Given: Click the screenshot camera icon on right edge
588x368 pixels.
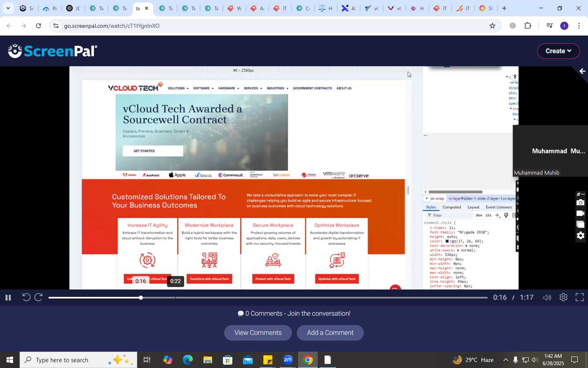Looking at the screenshot, I should [x=580, y=202].
